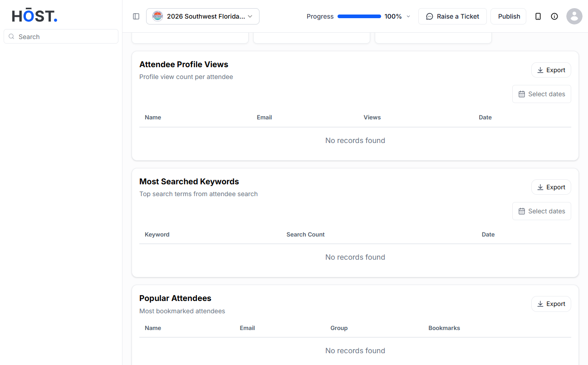The width and height of the screenshot is (588, 365).
Task: Click "Most bookmarked attendees" subtitle
Action: coord(182,311)
